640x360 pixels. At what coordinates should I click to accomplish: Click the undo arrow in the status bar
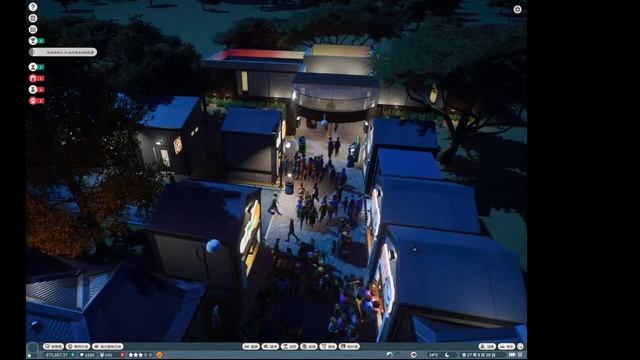[390, 355]
